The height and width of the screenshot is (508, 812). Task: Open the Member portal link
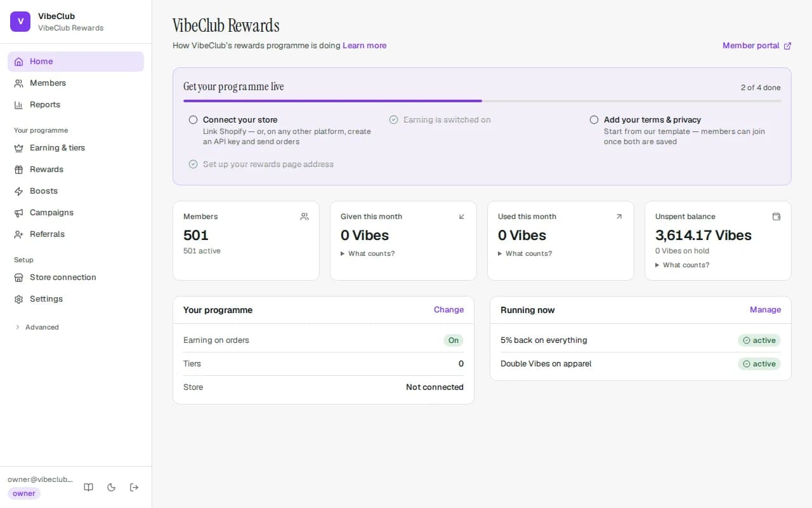click(x=757, y=46)
